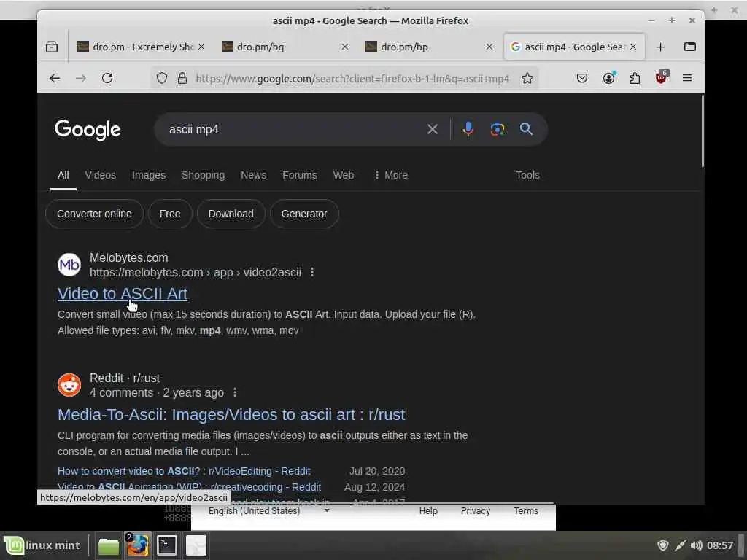The image size is (747, 560).
Task: Open the Video to ASCII Art result
Action: 123,293
